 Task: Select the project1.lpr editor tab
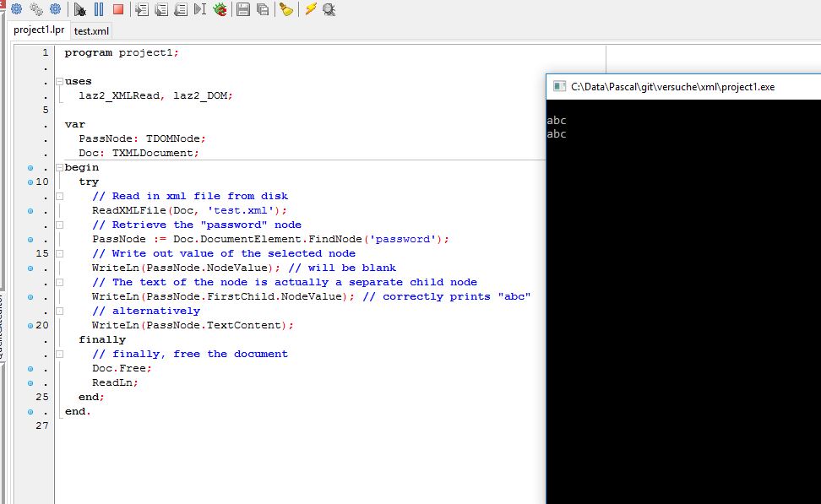(x=39, y=30)
